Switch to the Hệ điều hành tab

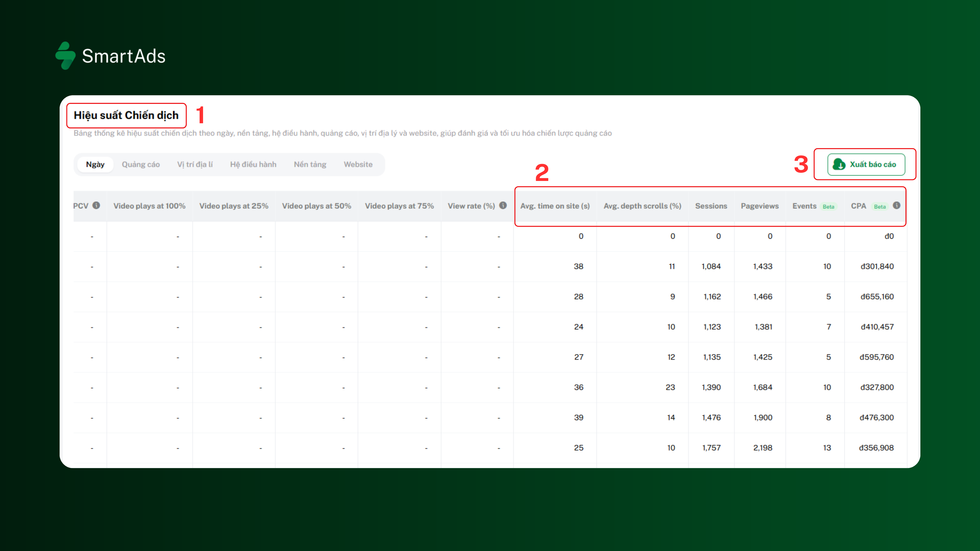coord(253,164)
